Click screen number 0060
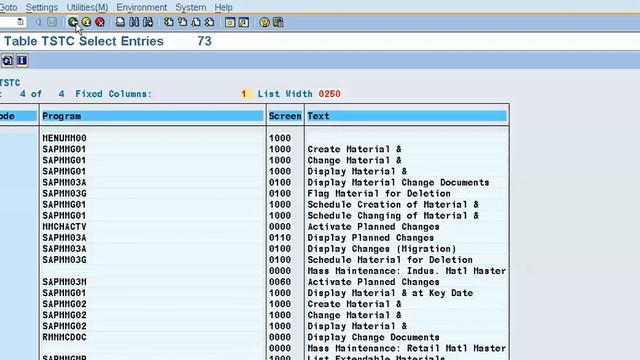Screen dimensions: 640x360 click(280, 282)
